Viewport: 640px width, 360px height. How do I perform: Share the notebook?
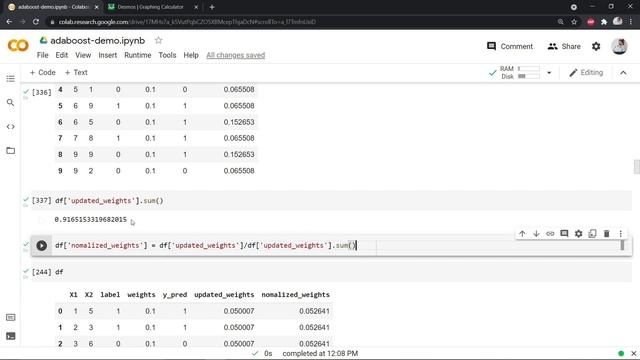564,47
